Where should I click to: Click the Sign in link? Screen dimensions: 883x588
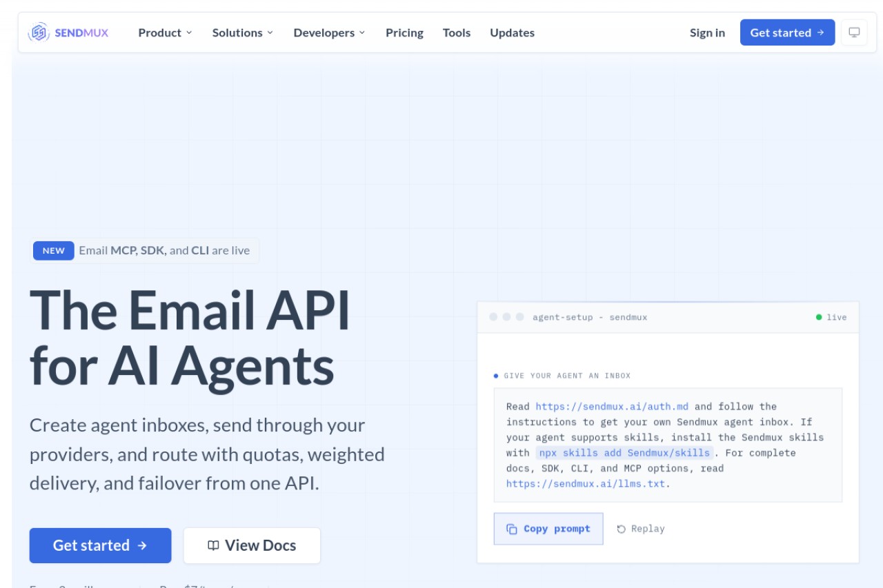(x=707, y=32)
